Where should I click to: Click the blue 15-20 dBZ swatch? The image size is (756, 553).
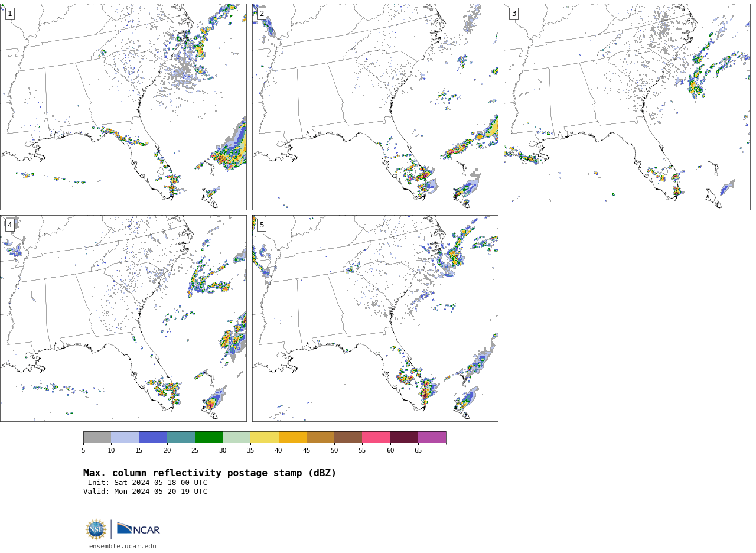pos(153,437)
